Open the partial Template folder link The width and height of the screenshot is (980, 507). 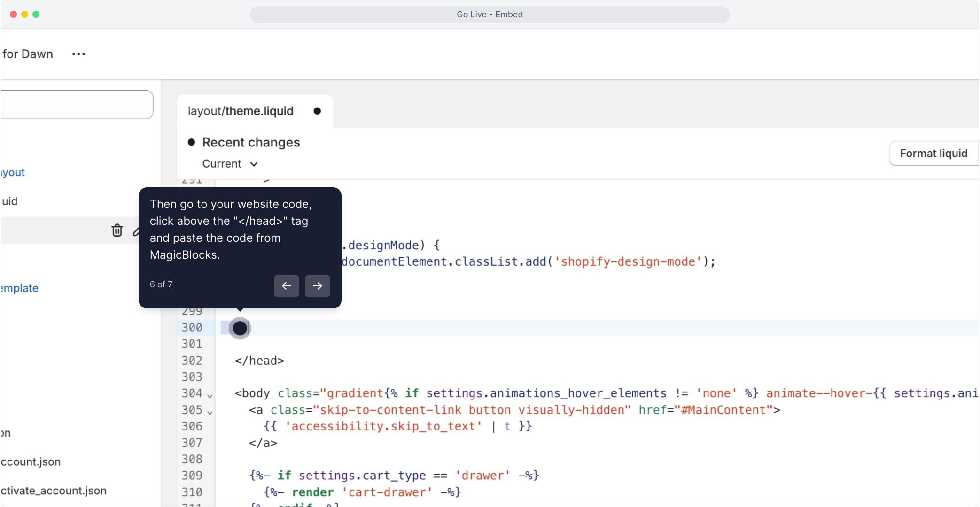point(19,288)
